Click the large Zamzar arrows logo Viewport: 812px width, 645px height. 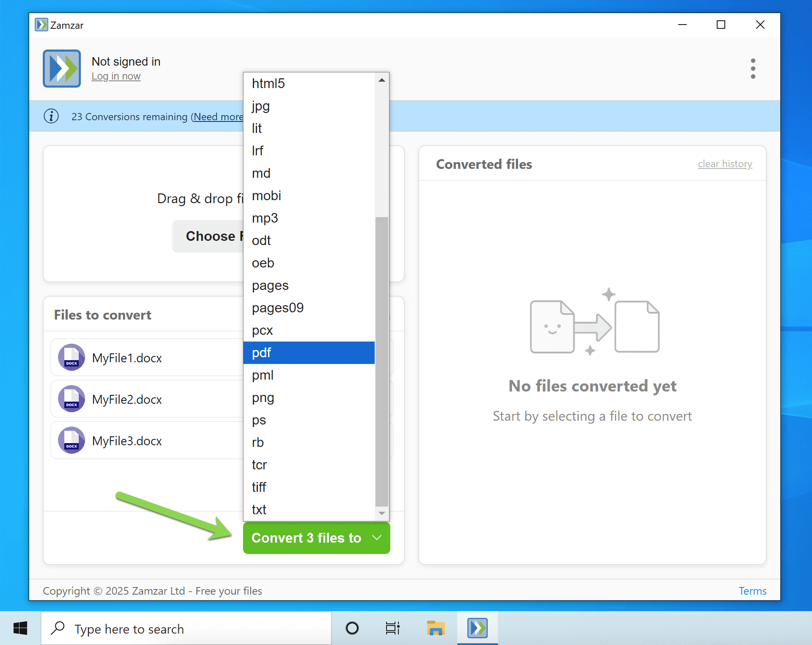pyautogui.click(x=61, y=69)
